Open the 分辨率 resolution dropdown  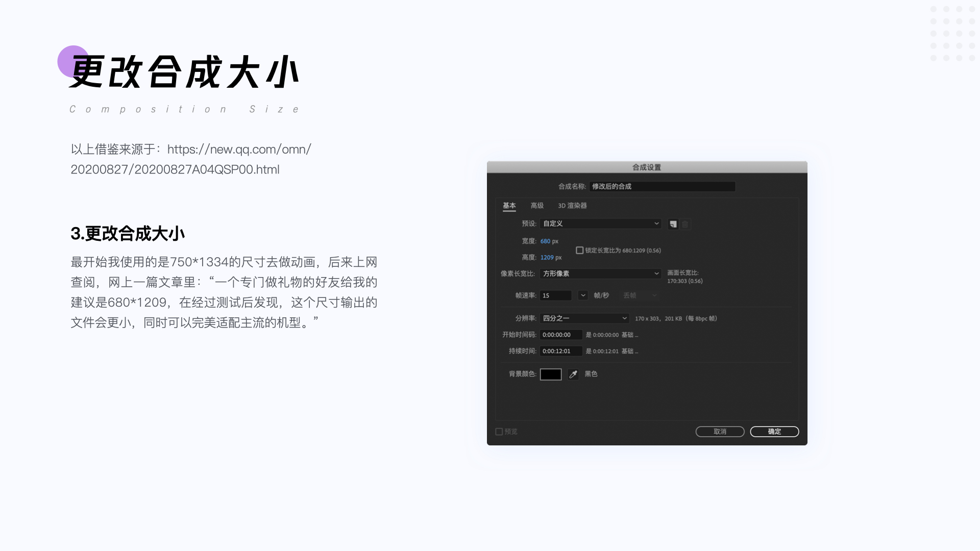tap(584, 318)
